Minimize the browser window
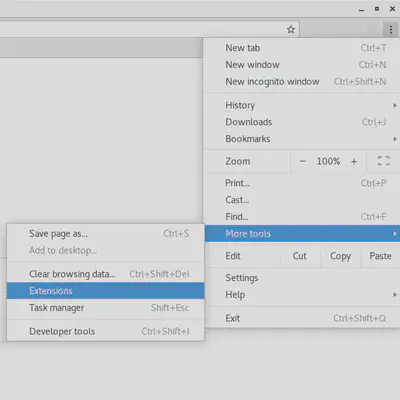This screenshot has width=400, height=400. coord(361,9)
